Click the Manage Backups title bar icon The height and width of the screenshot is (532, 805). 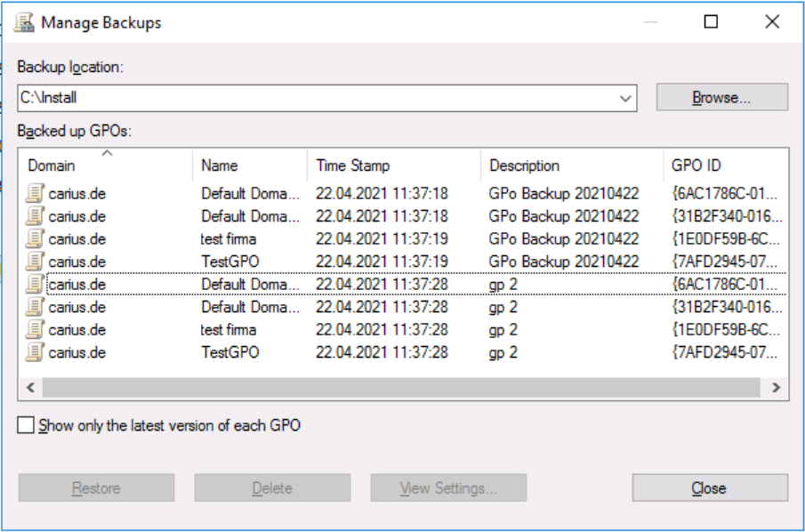(25, 23)
